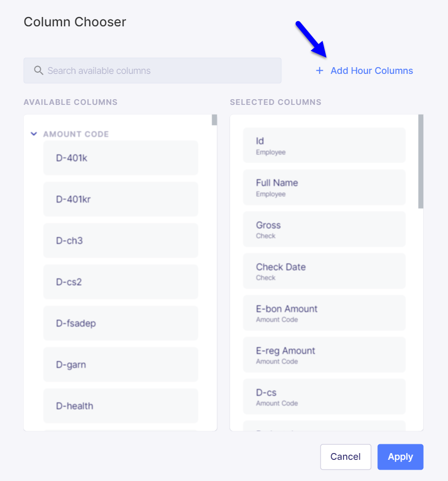Click Full Name in selected columns
448x481 pixels.
coord(324,188)
